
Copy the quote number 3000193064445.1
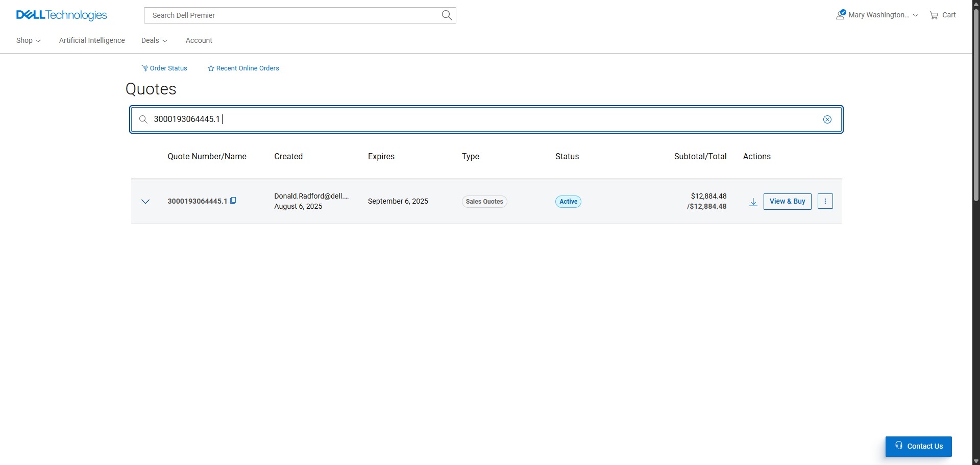(x=234, y=201)
